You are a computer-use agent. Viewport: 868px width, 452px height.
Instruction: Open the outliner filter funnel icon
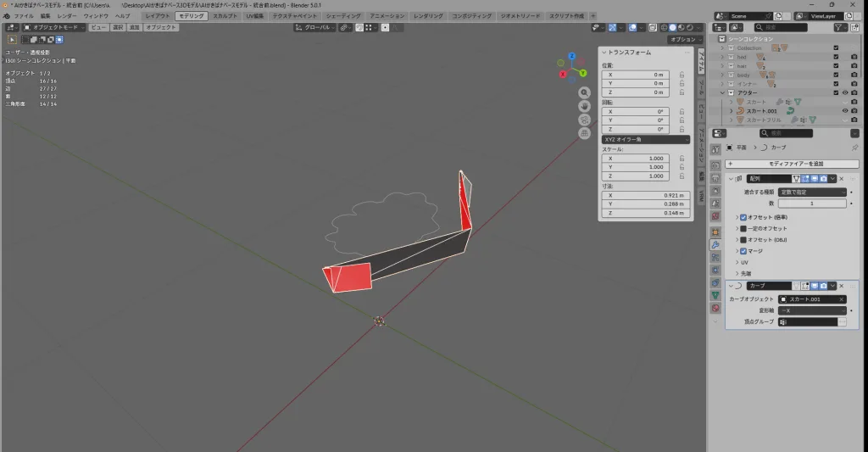[840, 27]
